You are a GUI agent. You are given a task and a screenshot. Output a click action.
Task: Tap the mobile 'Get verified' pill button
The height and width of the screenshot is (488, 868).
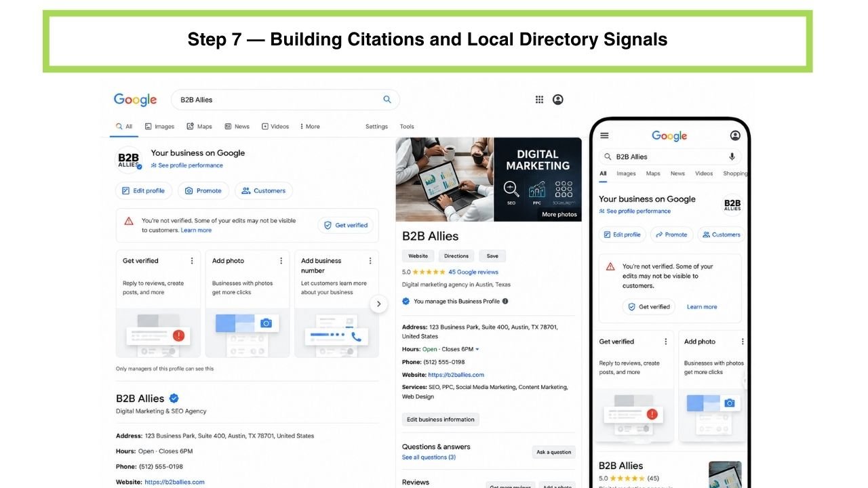[649, 307]
